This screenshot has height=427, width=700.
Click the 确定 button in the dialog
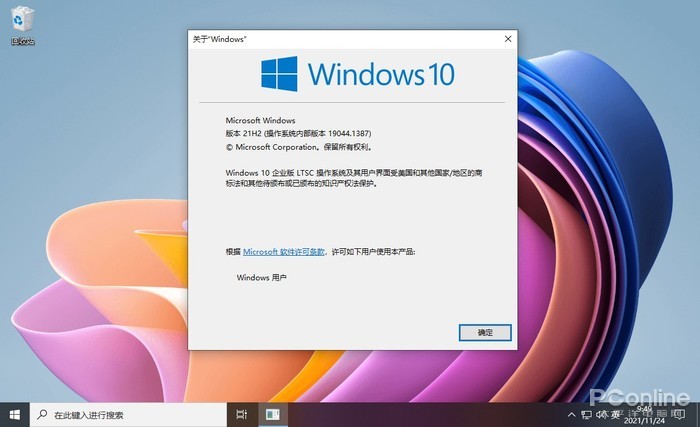click(485, 332)
